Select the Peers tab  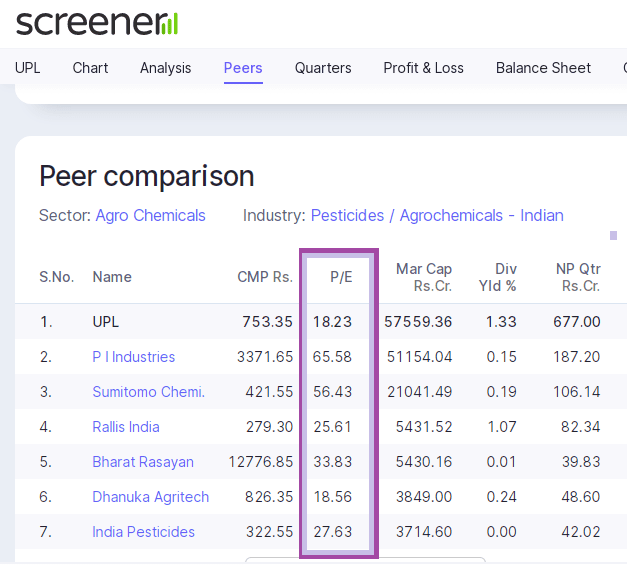pos(243,68)
